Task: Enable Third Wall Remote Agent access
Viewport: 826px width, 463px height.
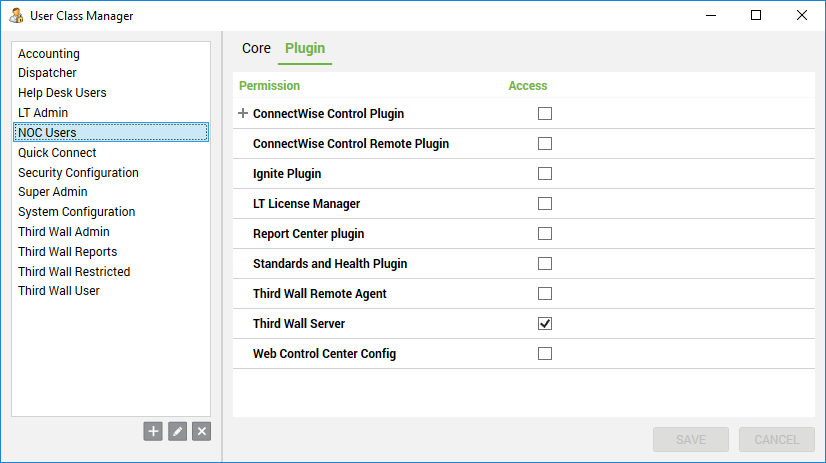Action: 545,293
